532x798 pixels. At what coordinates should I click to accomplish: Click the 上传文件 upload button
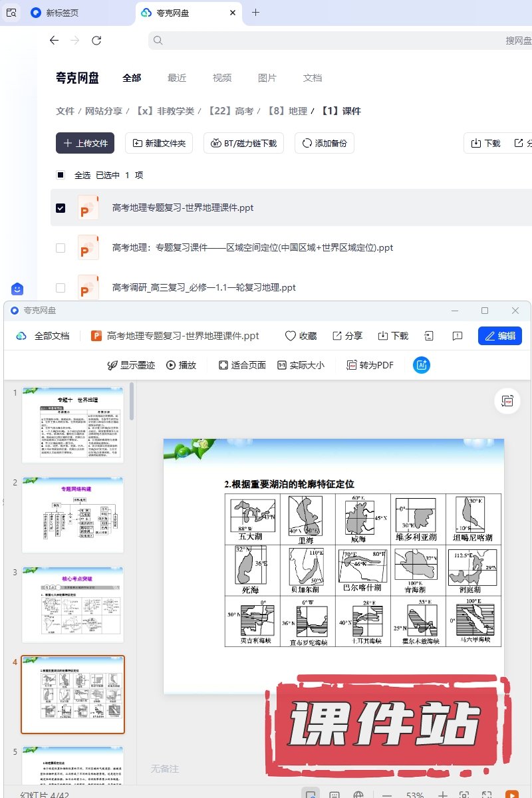tap(85, 143)
